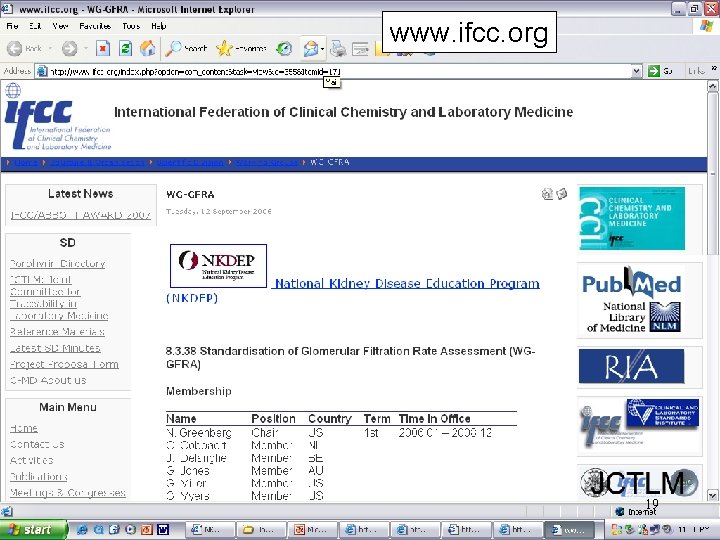
Task: Click the Mail envelope toolbar icon
Action: pos(310,48)
